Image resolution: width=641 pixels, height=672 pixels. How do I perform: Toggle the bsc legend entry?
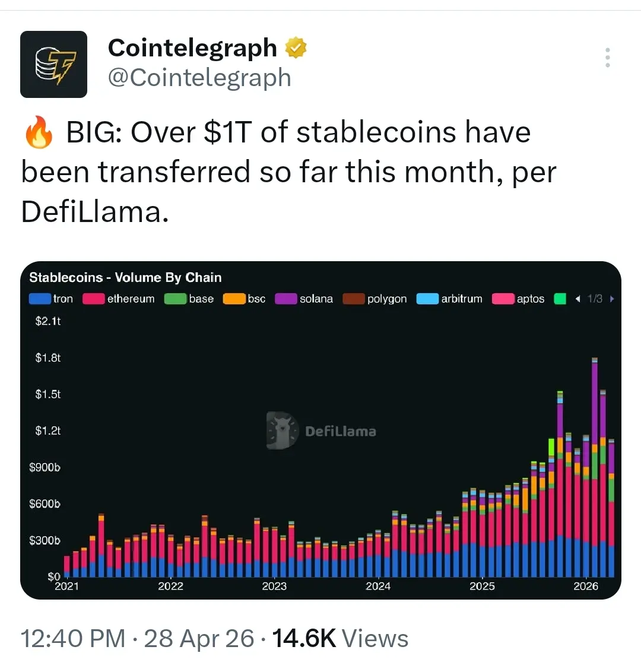[244, 299]
